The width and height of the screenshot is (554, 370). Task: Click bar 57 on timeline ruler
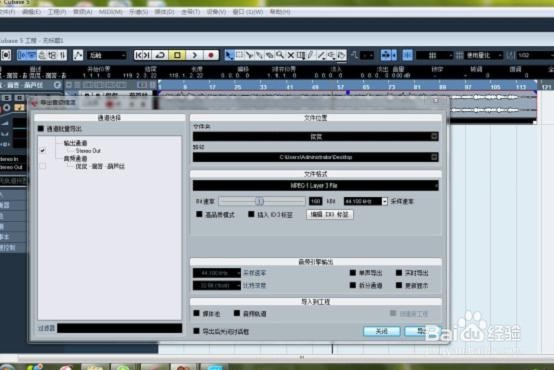[340, 87]
